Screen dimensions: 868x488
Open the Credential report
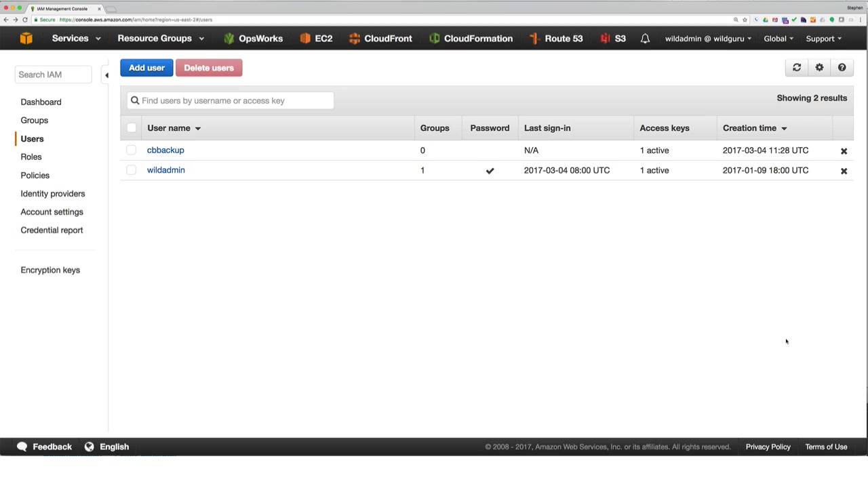(52, 230)
